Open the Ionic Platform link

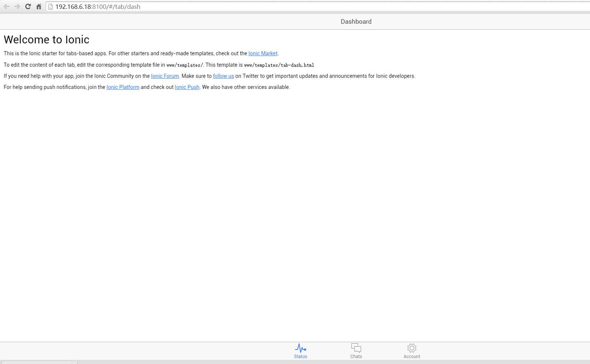[123, 87]
